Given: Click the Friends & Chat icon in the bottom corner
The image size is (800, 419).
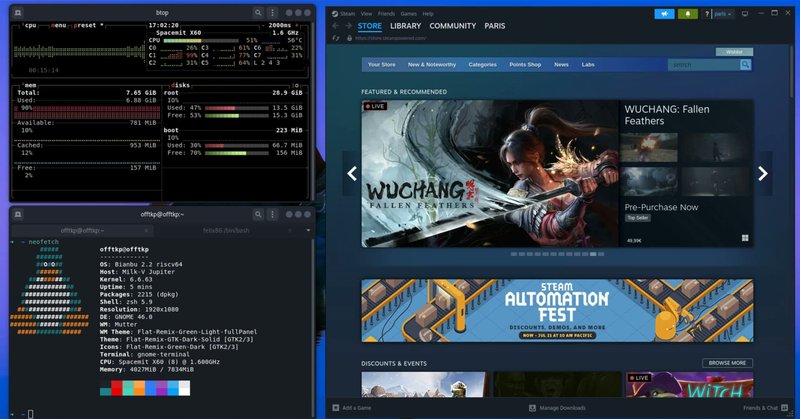Looking at the screenshot, I should [x=785, y=407].
